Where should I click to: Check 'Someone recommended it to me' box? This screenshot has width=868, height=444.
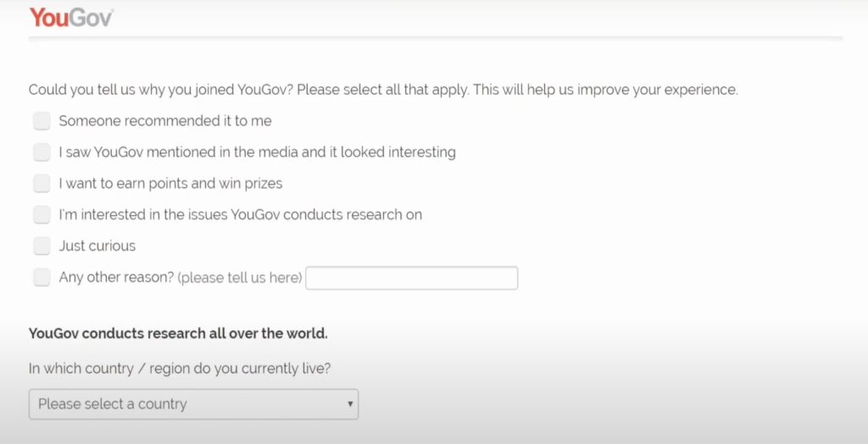pyautogui.click(x=42, y=120)
